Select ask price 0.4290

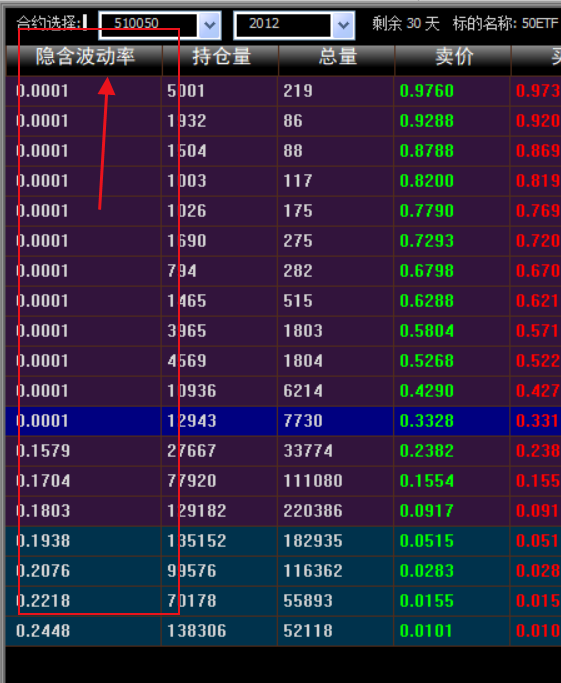[x=427, y=391]
